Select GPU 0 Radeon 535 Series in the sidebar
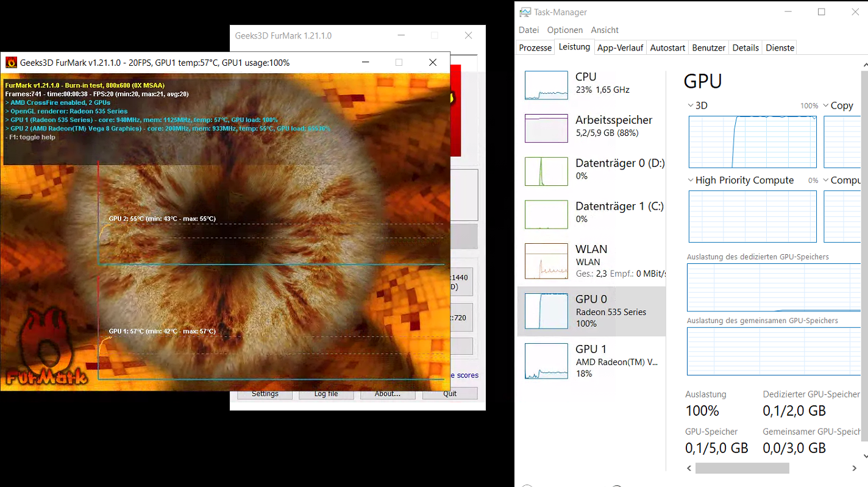Viewport: 868px width, 487px height. coord(591,311)
